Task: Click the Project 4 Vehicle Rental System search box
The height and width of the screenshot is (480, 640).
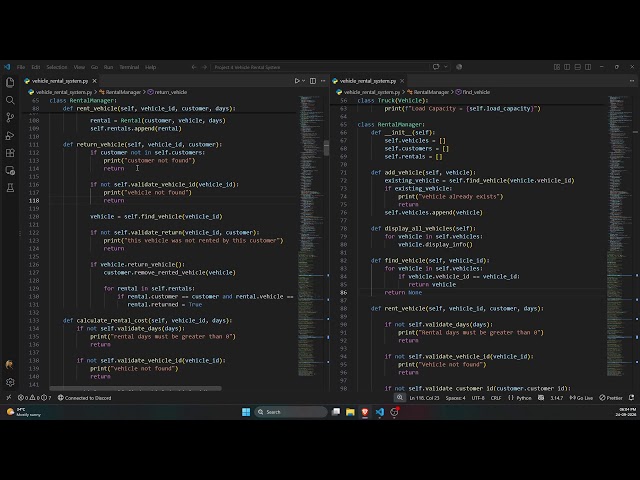Action: pyautogui.click(x=320, y=67)
